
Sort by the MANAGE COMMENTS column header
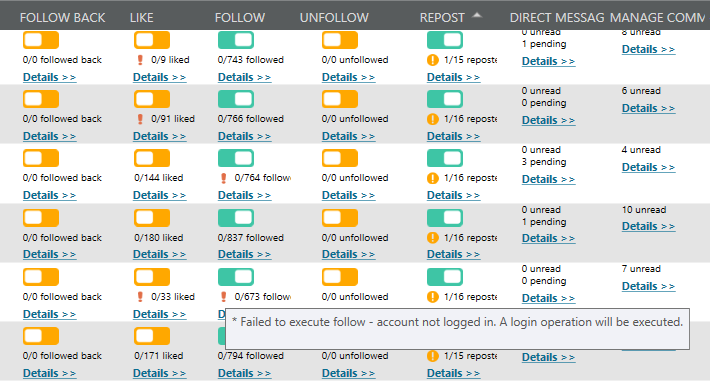click(x=657, y=18)
